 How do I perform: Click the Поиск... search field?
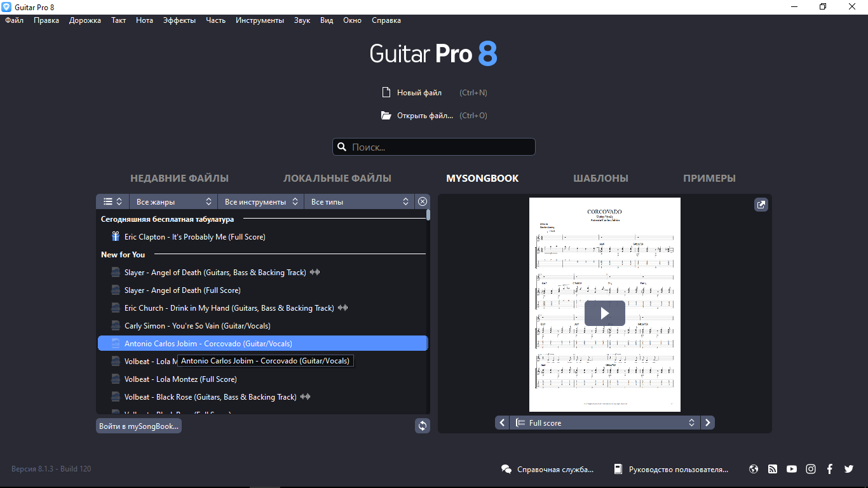(x=434, y=147)
